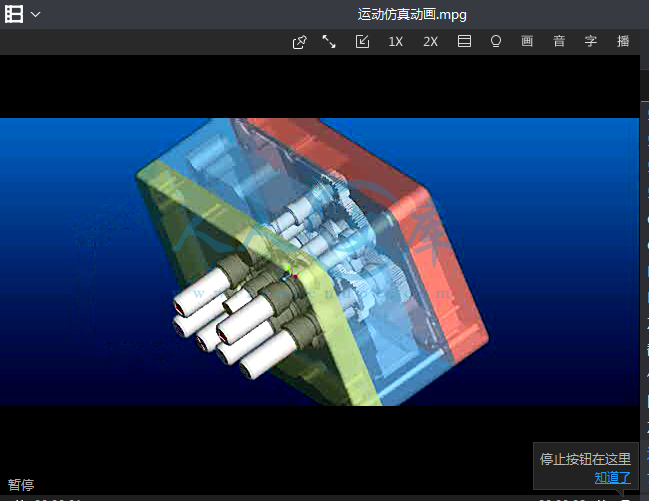
Task: Open the 播 playback settings
Action: tap(623, 42)
